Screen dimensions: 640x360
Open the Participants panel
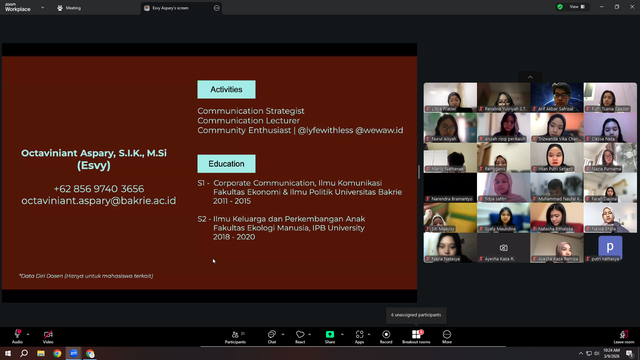(235, 337)
